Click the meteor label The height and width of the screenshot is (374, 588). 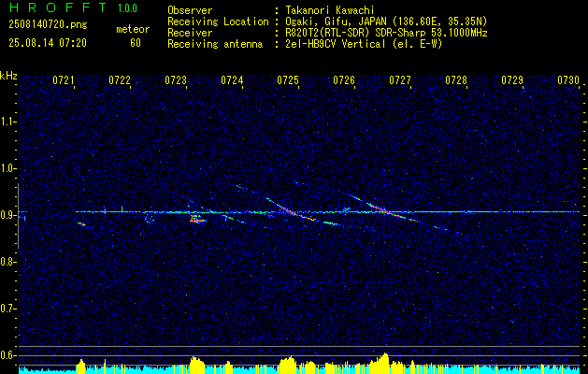tap(133, 29)
